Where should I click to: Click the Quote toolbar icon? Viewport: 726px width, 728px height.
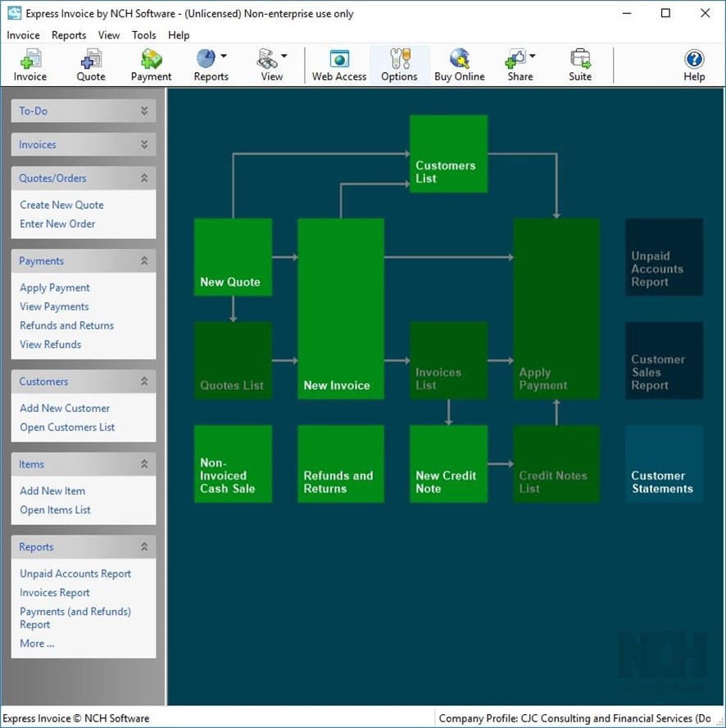tap(91, 65)
